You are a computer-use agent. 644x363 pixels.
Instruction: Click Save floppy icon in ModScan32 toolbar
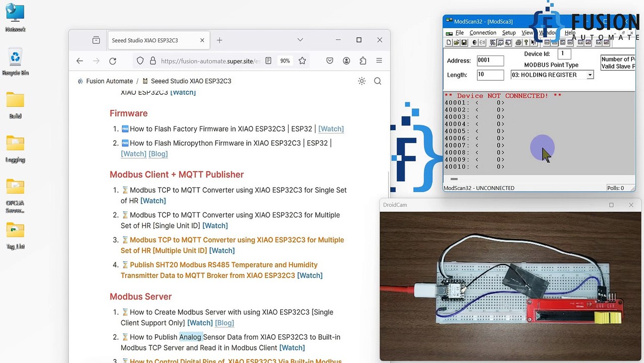(464, 42)
